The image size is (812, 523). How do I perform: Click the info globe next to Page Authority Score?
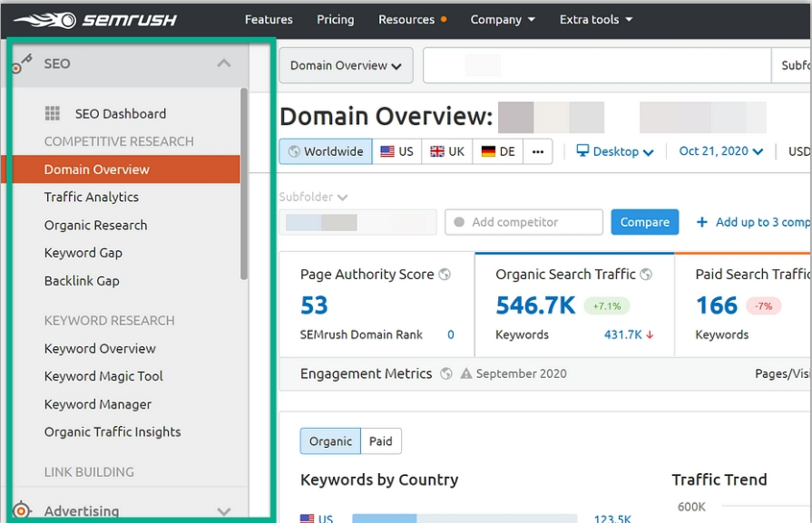(445, 274)
